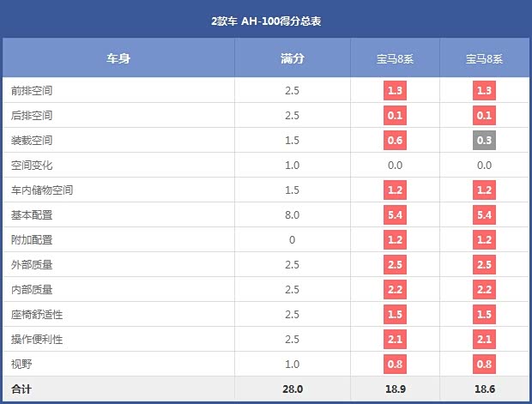Click the table title 2款车 AH-100得分总表
The height and width of the screenshot is (404, 532).
tap(266, 20)
